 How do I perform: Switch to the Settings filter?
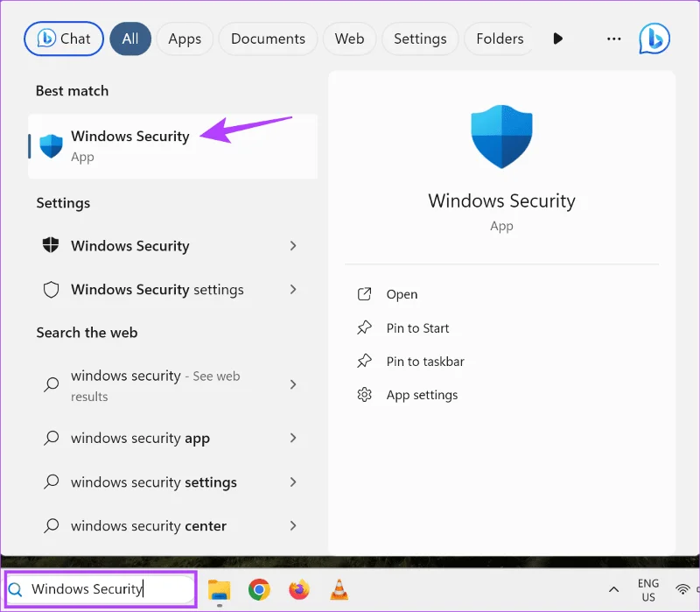(x=420, y=39)
